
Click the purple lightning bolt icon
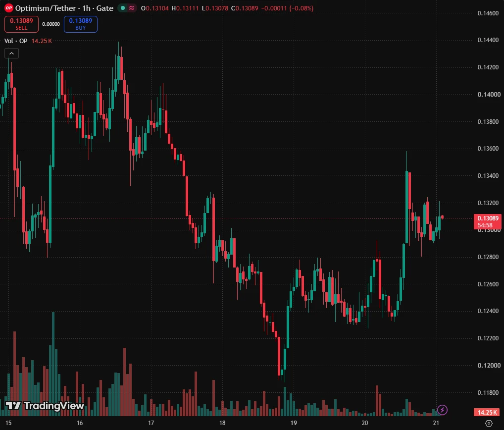[x=442, y=410]
